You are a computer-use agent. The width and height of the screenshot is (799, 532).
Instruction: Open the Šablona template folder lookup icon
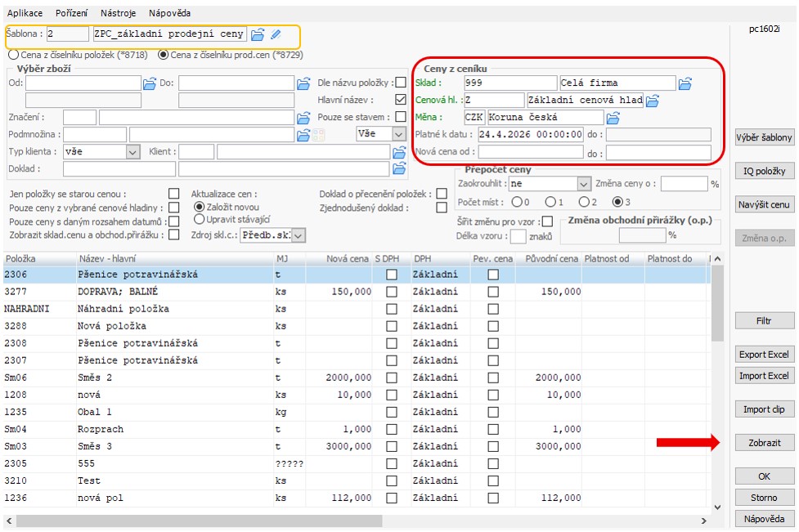click(x=258, y=34)
